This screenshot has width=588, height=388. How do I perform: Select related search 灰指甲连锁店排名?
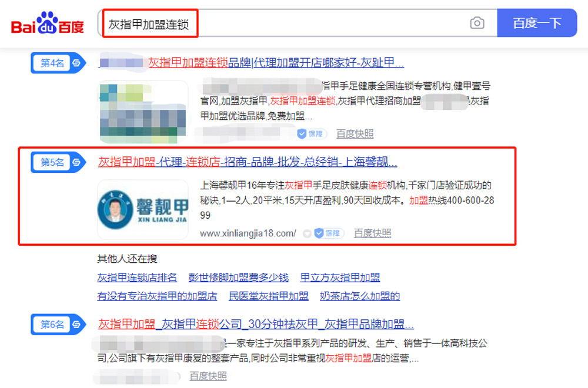(137, 277)
